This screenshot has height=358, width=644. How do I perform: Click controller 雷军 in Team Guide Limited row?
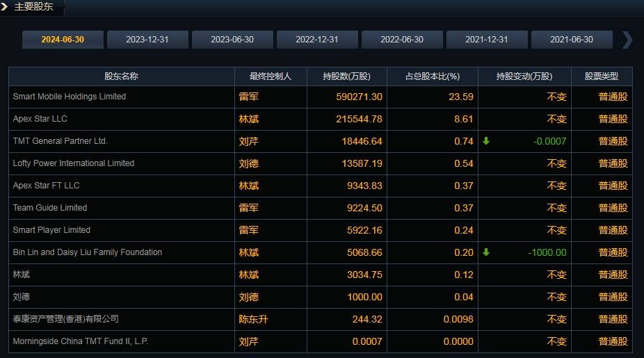pyautogui.click(x=249, y=208)
